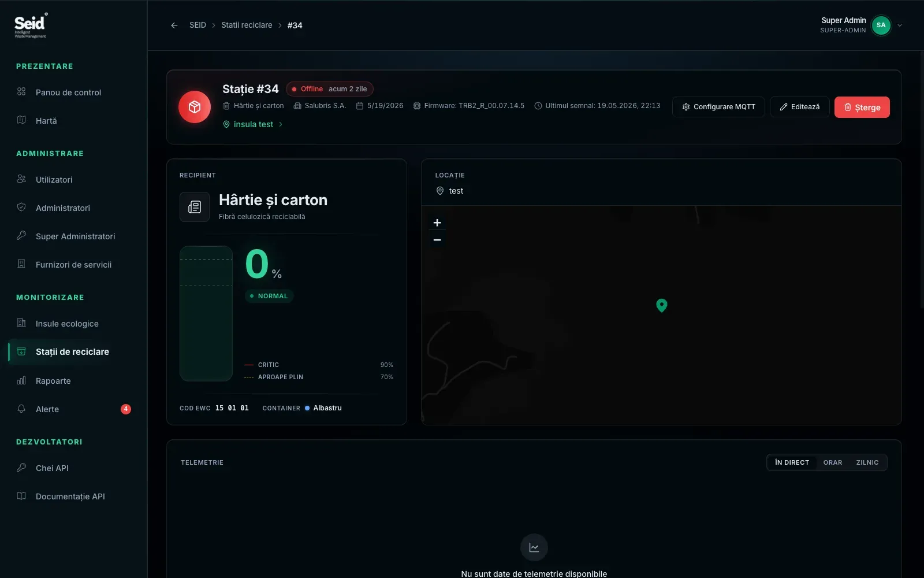Open Stații de reciclare icon
924x578 pixels.
[21, 351]
